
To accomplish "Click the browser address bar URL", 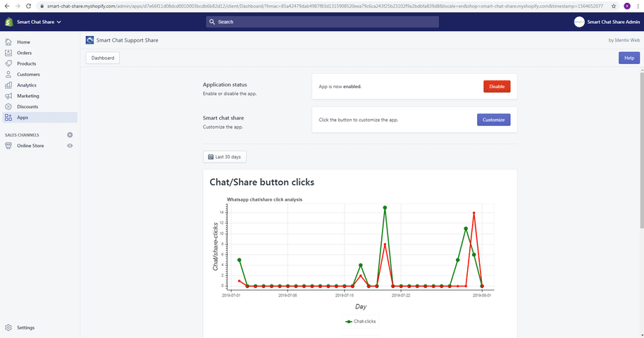I will 325,6.
